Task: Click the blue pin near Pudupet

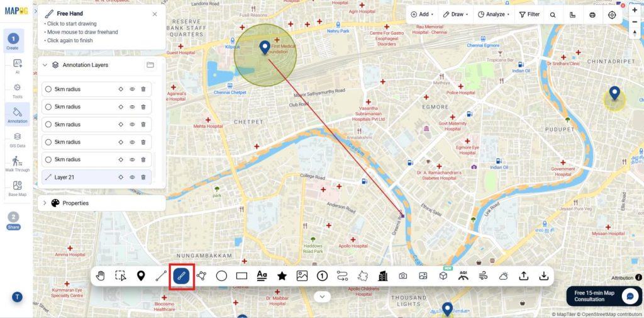Action: click(614, 93)
